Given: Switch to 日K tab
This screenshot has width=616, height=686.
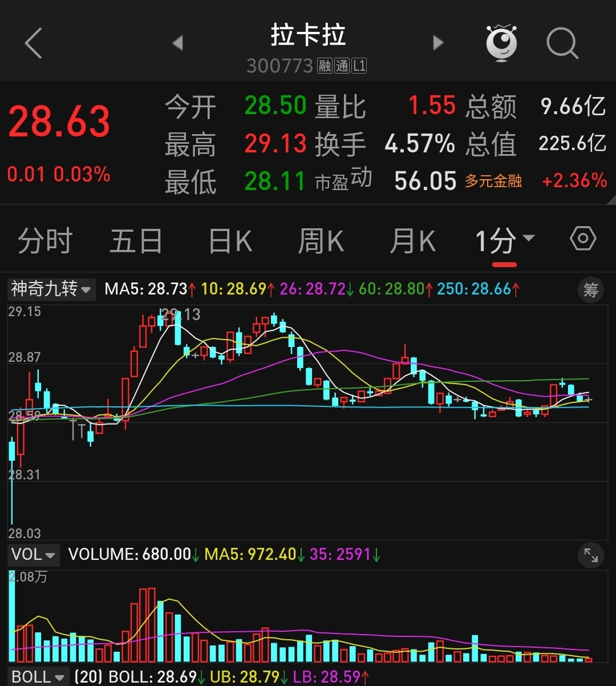Looking at the screenshot, I should coord(230,241).
